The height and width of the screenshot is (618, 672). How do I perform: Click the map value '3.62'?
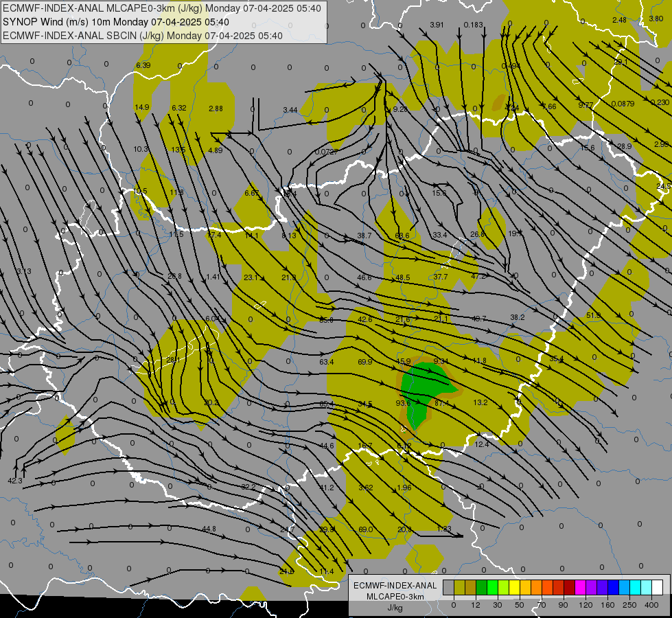point(366,488)
